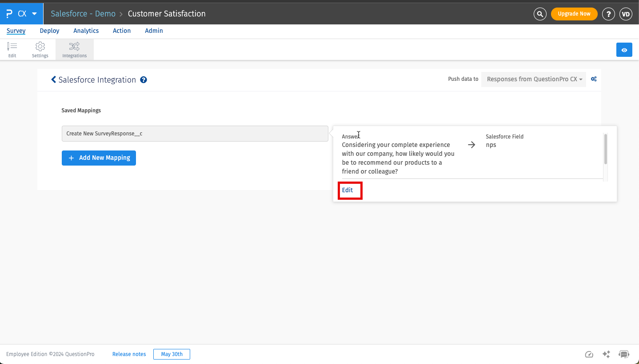Open the chat support icon in footer
Viewport: 639px width, 364px height.
(x=624, y=354)
